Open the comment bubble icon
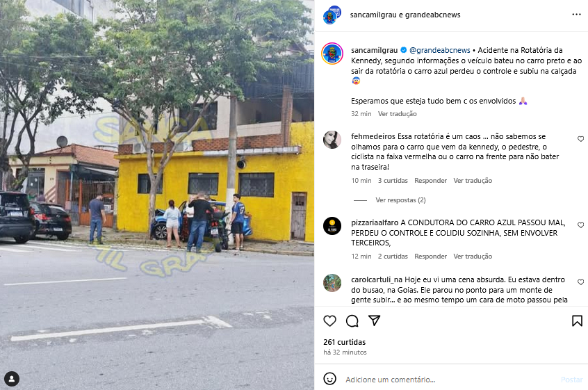 (x=352, y=321)
